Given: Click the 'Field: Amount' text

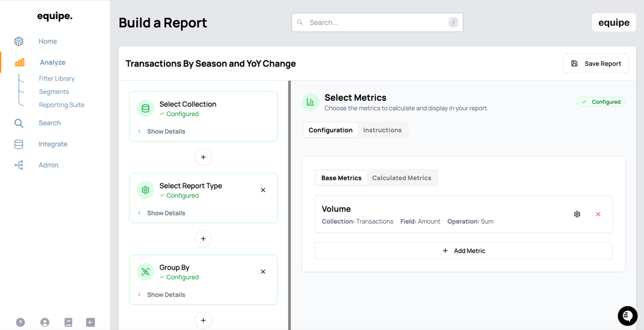Looking at the screenshot, I should [x=420, y=222].
